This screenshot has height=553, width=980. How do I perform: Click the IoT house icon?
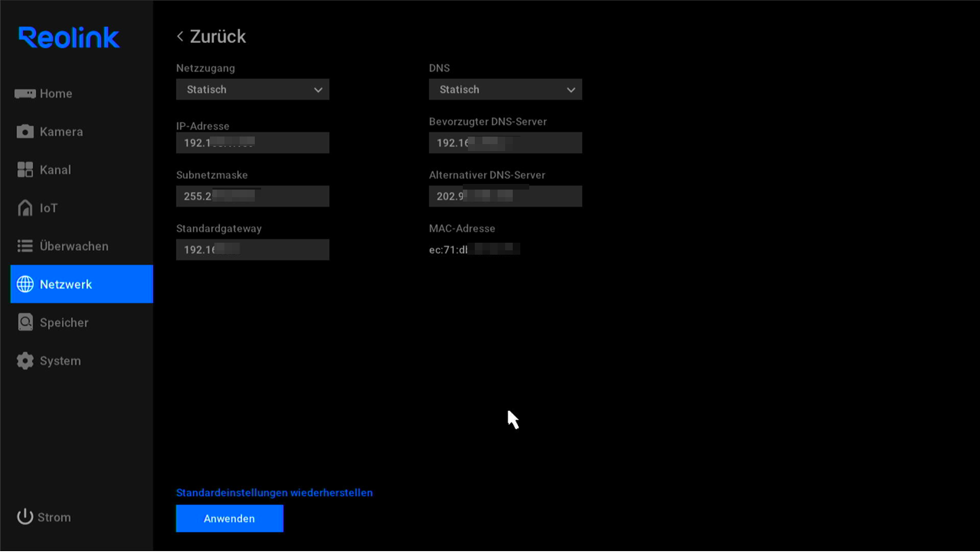pos(25,208)
